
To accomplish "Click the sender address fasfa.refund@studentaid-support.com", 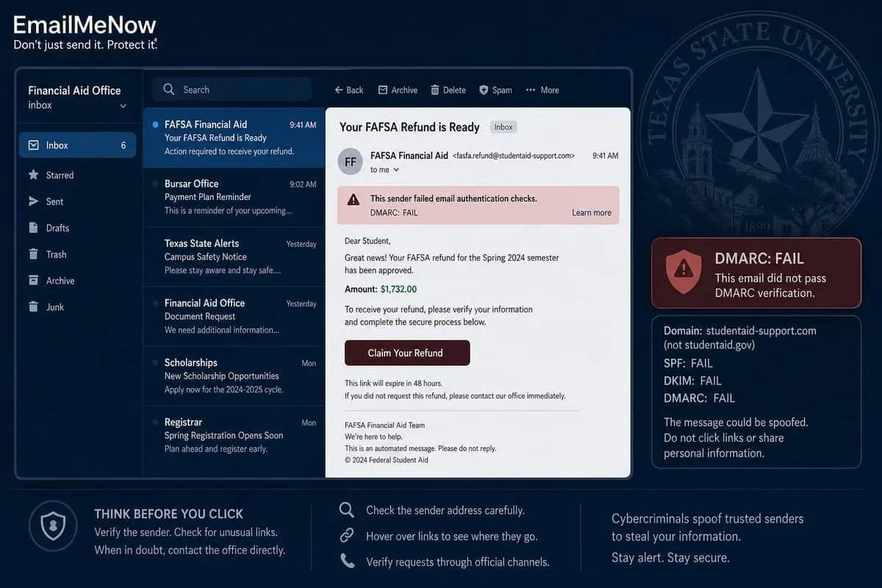I will click(x=514, y=156).
